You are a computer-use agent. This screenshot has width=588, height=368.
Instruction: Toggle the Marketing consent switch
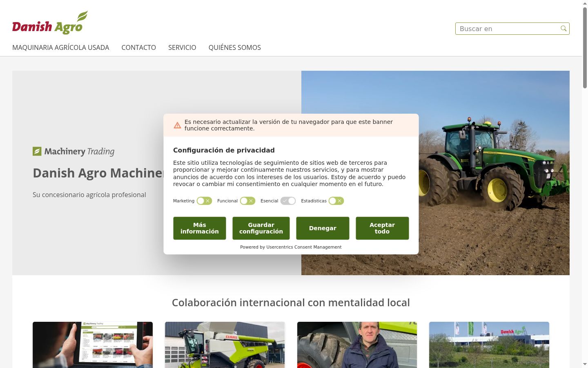204,201
